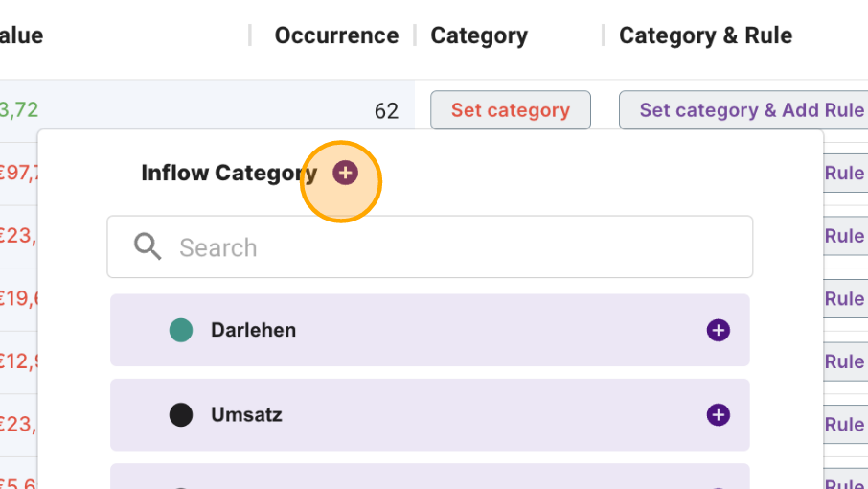This screenshot has height=489, width=868.
Task: Click the black color dot beside Umsatz
Action: tap(181, 415)
